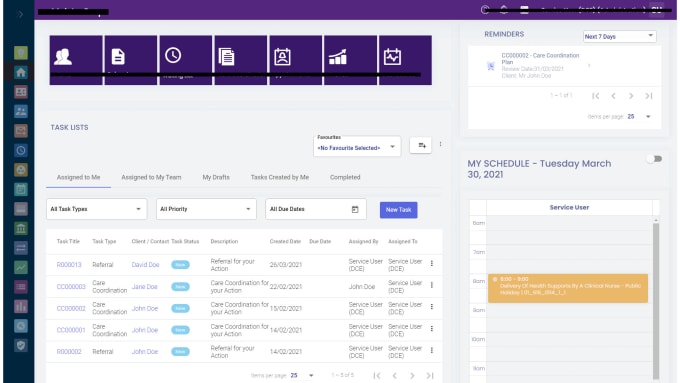Open the clock tile in purple header

[186, 60]
